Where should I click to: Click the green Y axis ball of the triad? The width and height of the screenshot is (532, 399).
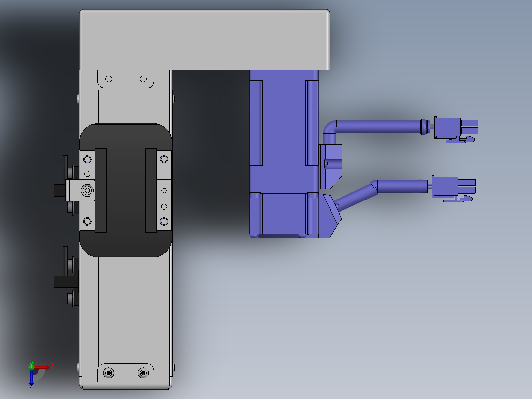point(31,367)
